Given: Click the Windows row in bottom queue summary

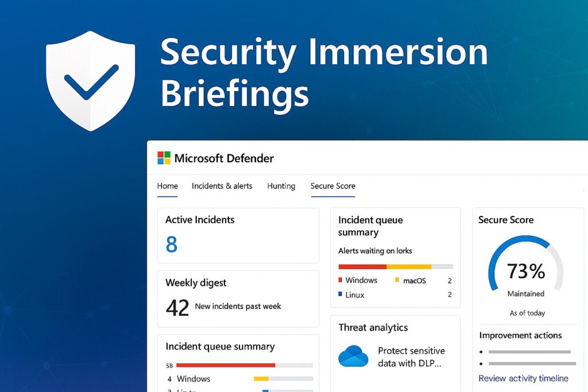Looking at the screenshot, I should pyautogui.click(x=193, y=379).
